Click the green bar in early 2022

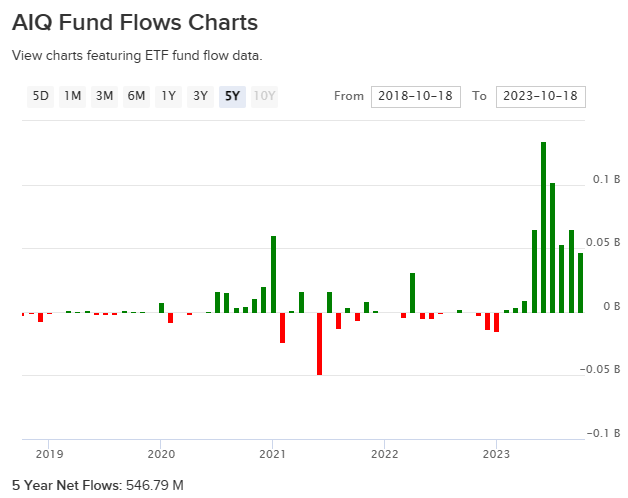tap(413, 292)
